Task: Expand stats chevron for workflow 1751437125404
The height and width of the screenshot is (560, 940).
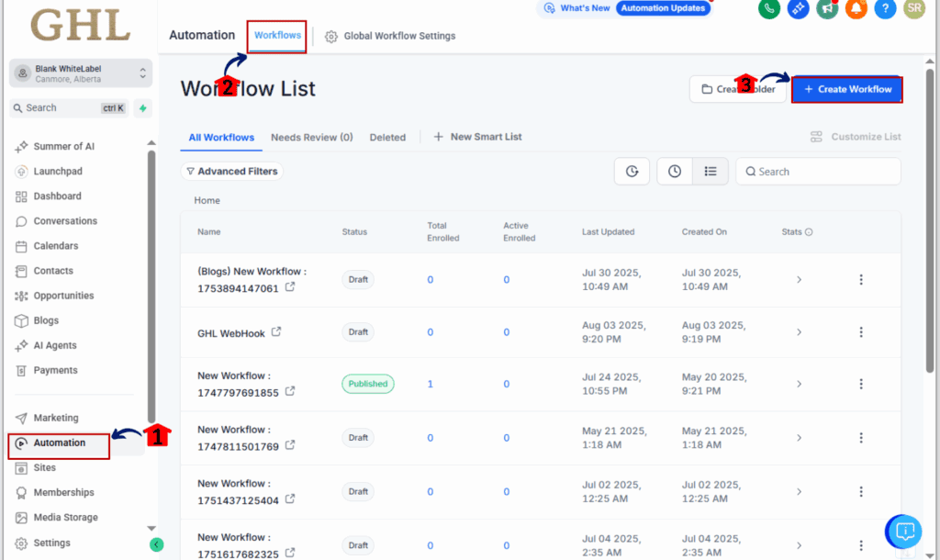Action: pyautogui.click(x=800, y=492)
